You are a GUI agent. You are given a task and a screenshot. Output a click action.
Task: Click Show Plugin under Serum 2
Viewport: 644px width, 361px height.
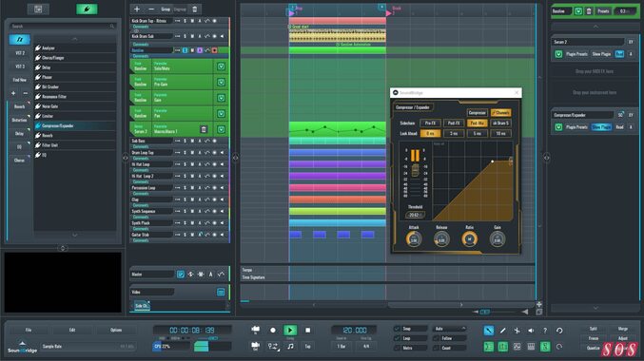click(601, 54)
